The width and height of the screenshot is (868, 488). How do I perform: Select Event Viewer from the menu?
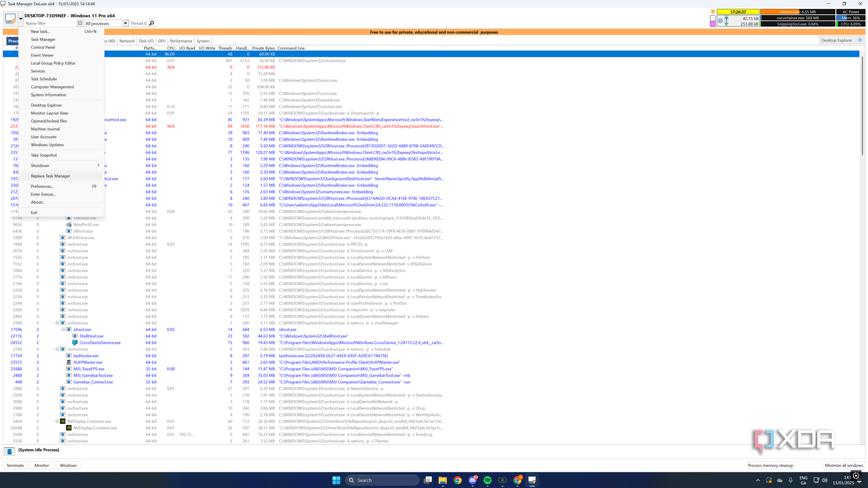[x=42, y=55]
